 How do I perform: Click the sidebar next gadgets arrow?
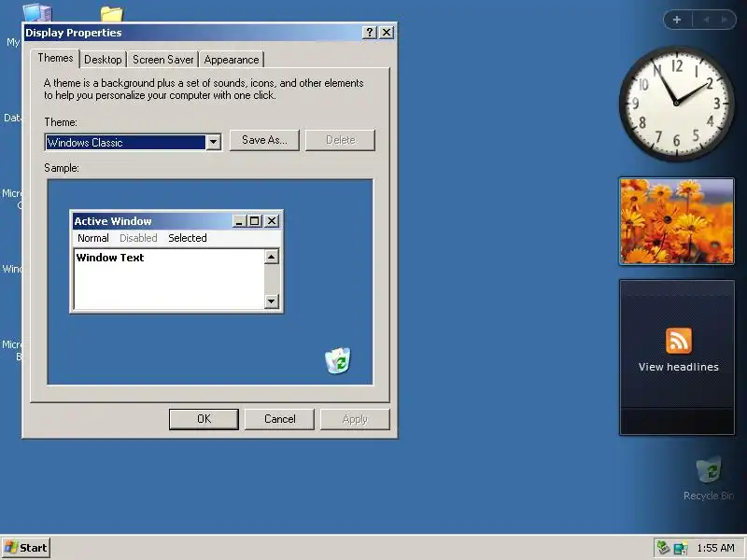[725, 20]
